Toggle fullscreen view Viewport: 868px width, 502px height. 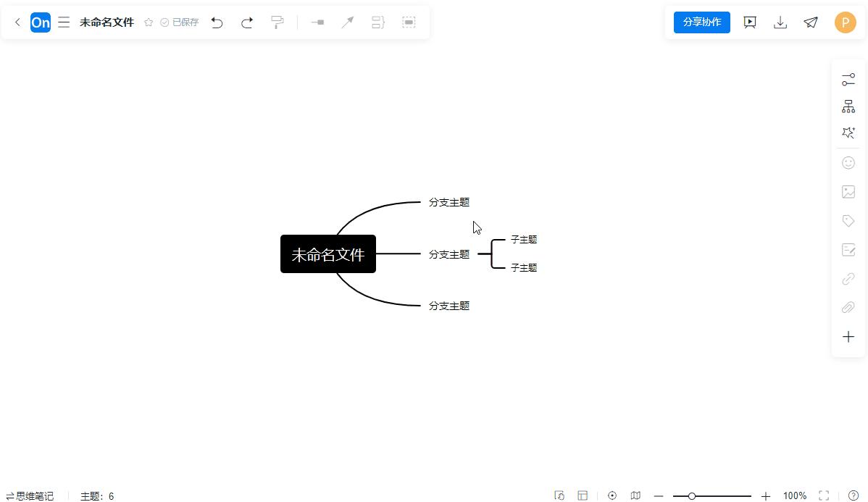point(822,495)
